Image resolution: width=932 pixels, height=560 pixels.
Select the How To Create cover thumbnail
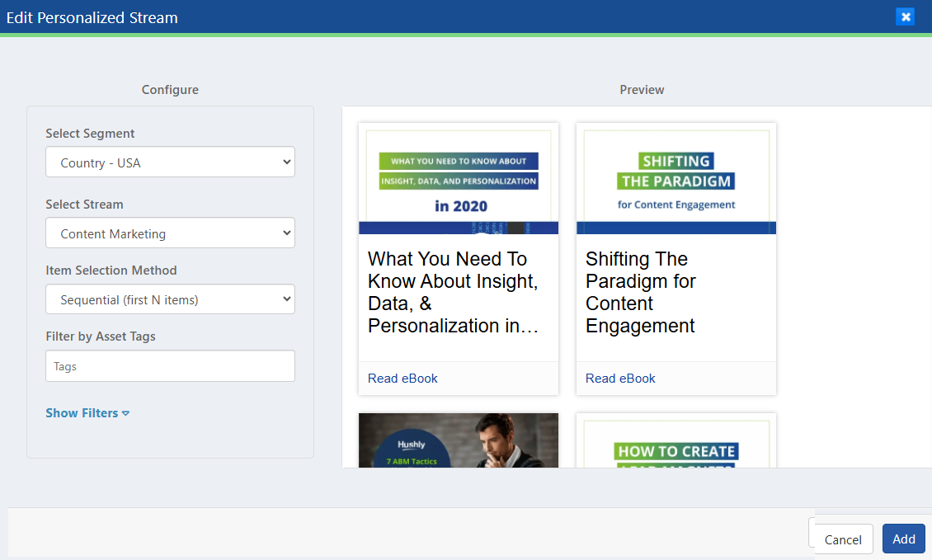click(x=675, y=440)
